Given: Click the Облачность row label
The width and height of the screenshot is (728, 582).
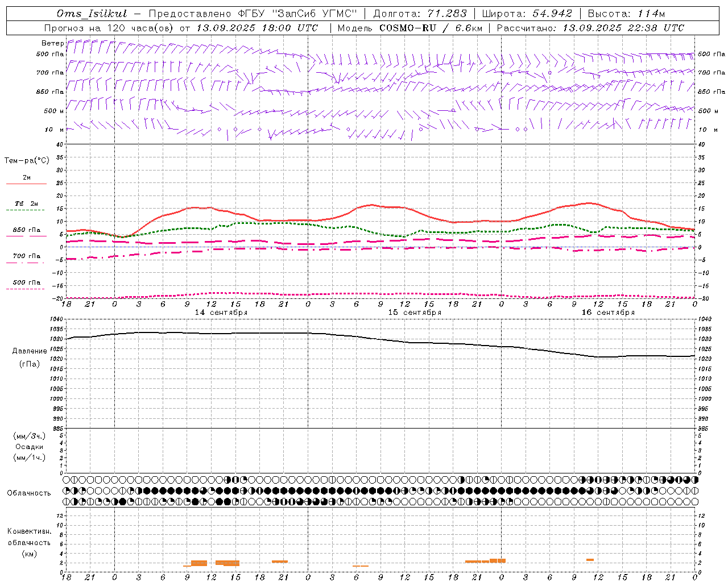Looking at the screenshot, I should coord(29,493).
